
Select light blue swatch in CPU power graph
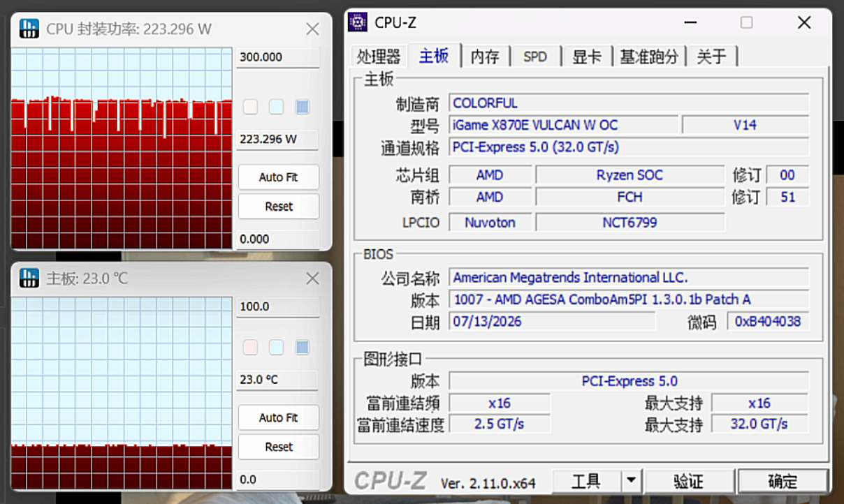[x=276, y=107]
